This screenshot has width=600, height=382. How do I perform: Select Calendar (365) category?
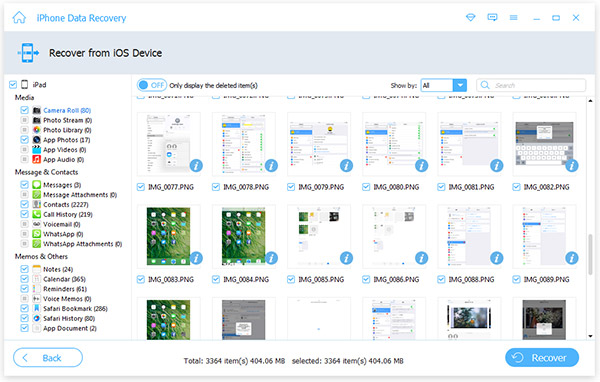point(64,279)
